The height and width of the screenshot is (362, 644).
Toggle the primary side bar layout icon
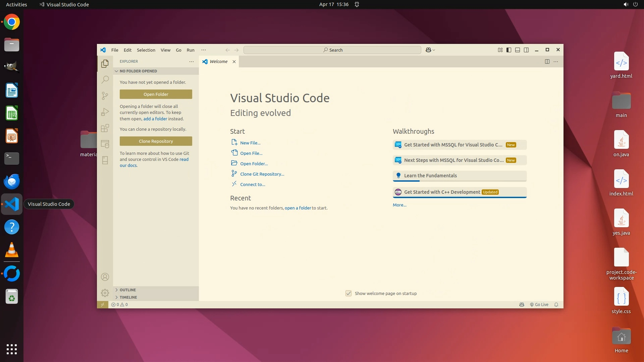coord(509,50)
